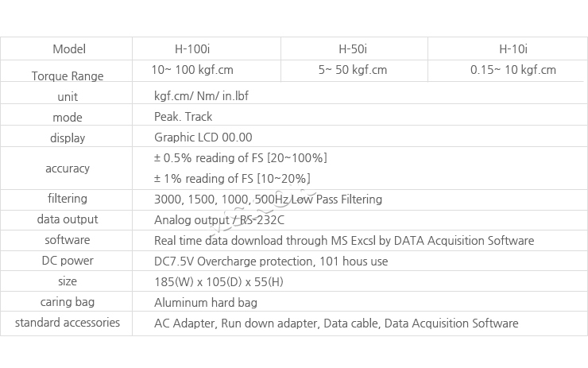Select the H-50i column header
This screenshot has height=368, width=588.
354,48
